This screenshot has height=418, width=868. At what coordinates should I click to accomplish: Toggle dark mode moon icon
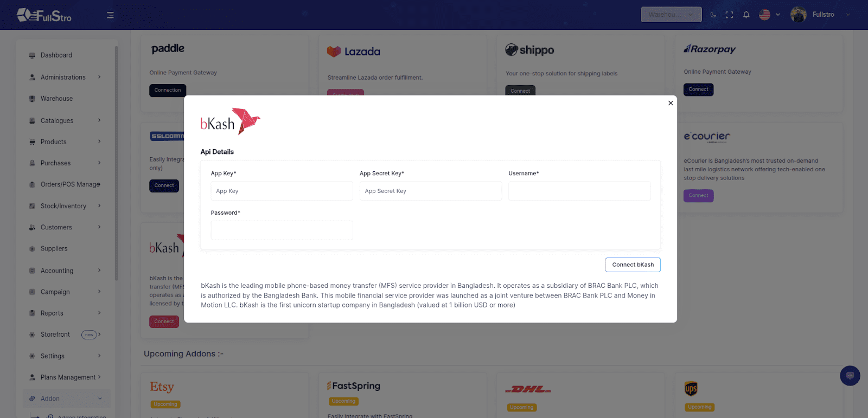click(713, 15)
